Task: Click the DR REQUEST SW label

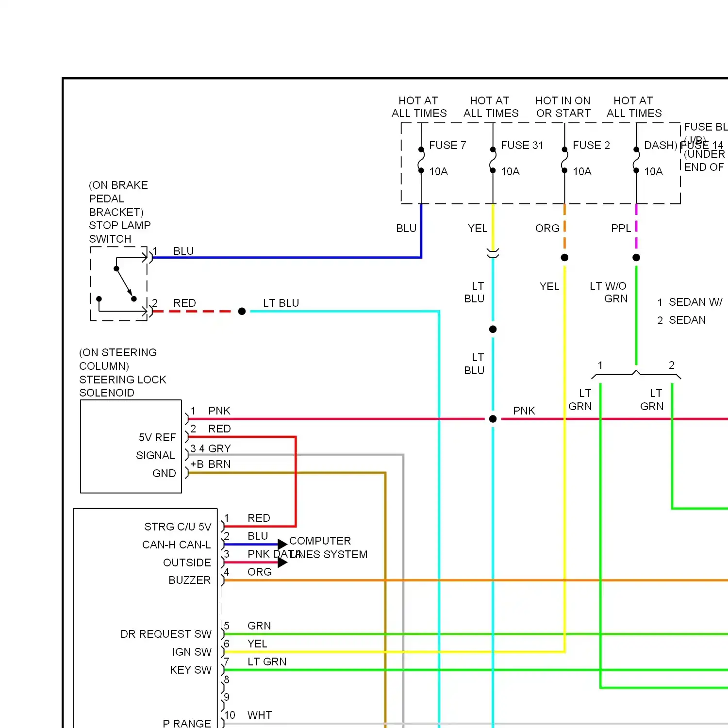Action: click(x=166, y=634)
